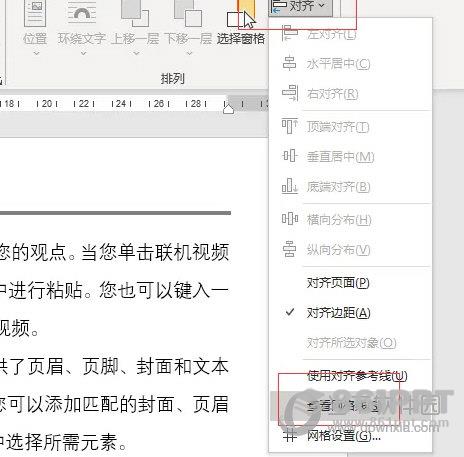This screenshot has width=464, height=457.
Task: Toggle Use Alignment Guides (使用对齐参考线)
Action: point(357,376)
